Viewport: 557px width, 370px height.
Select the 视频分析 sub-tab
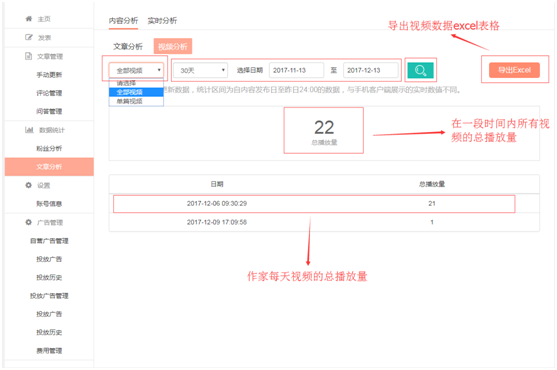pos(173,46)
